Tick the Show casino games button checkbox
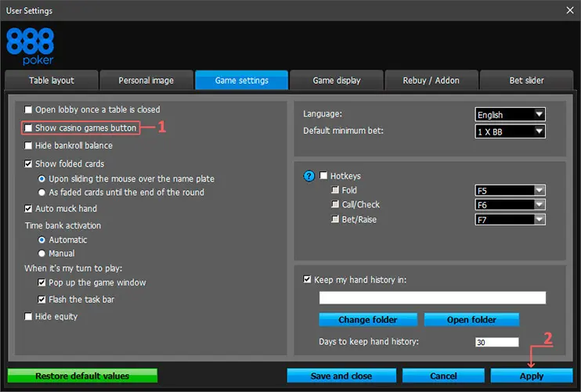This screenshot has width=581, height=392. [x=28, y=128]
